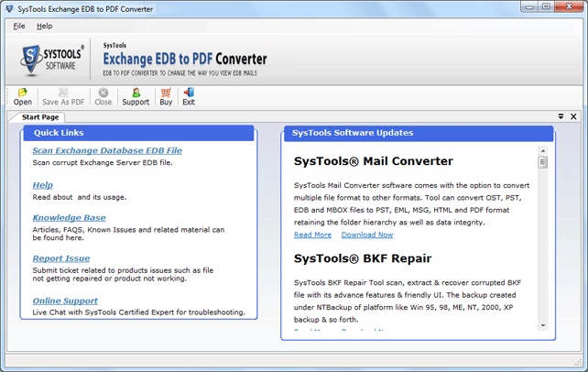
Task: Click the SysTools Software Updates header
Action: pos(419,134)
